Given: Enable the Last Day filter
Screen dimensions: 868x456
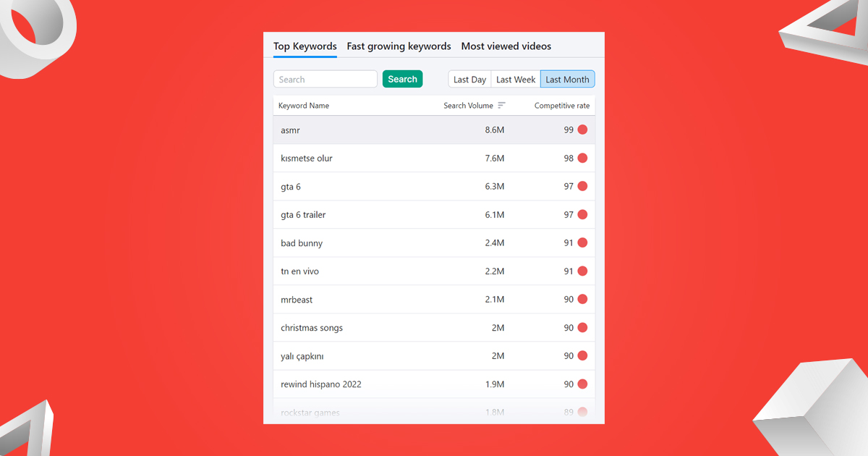Looking at the screenshot, I should tap(469, 79).
